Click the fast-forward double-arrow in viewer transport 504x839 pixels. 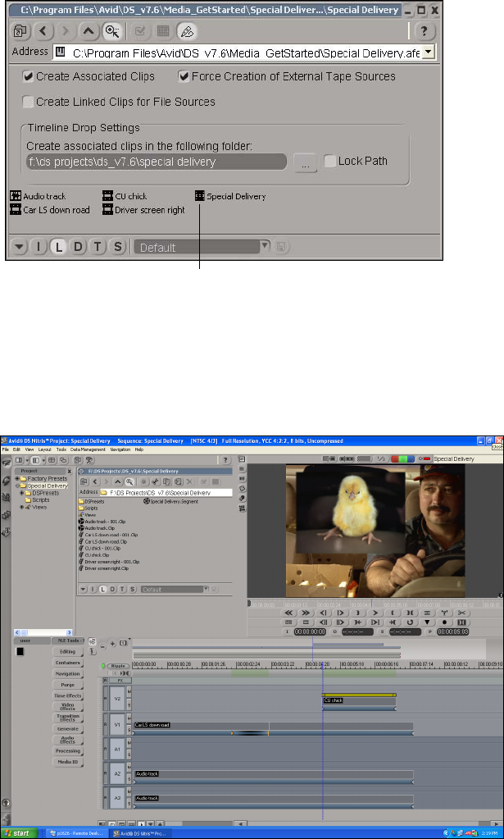point(306,613)
